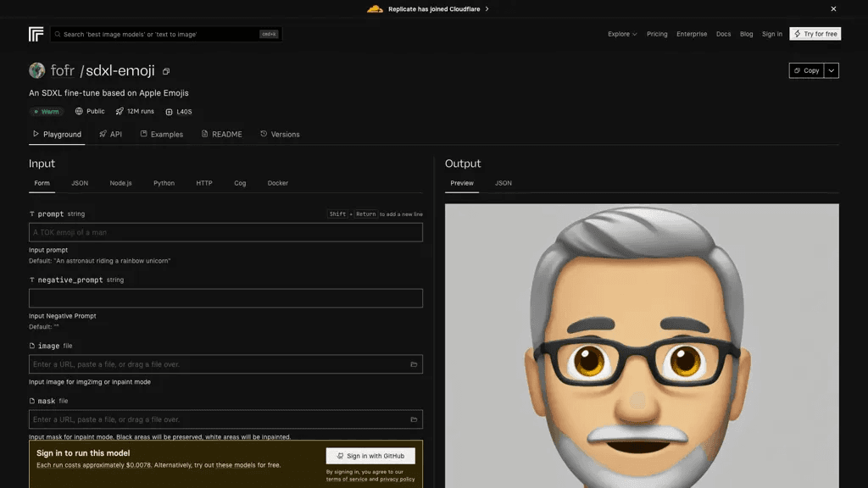This screenshot has height=488, width=868.
Task: Click folder icon in mask file field
Action: pos(414,419)
